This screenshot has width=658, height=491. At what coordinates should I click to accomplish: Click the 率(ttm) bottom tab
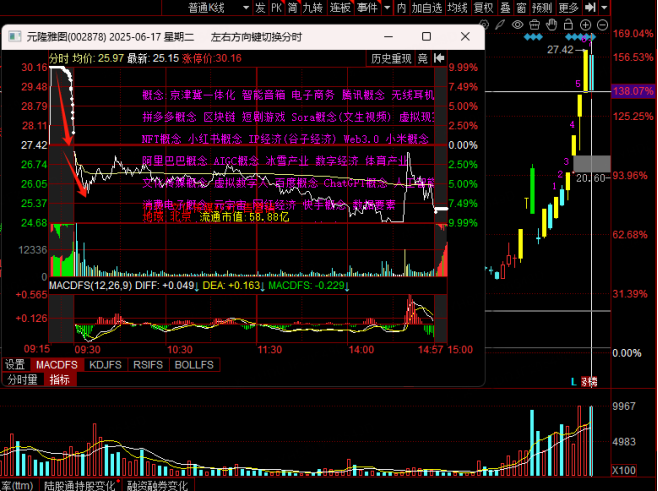(17, 486)
